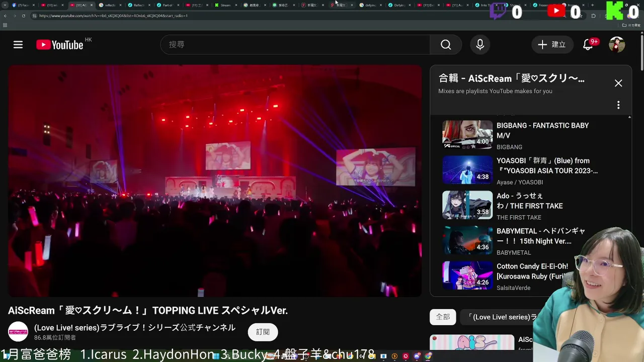The width and height of the screenshot is (644, 362).
Task: Close the mix playlist panel
Action: [x=618, y=83]
